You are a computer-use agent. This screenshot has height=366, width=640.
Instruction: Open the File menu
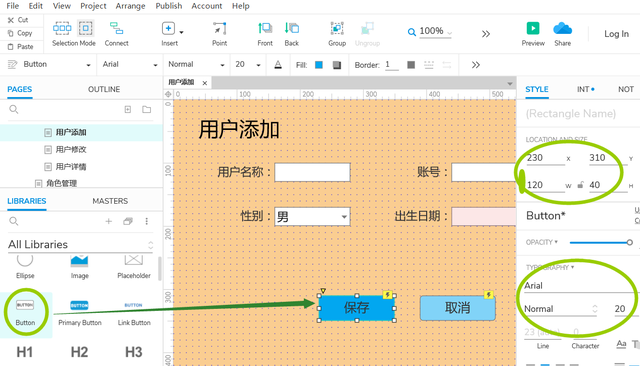pos(13,6)
